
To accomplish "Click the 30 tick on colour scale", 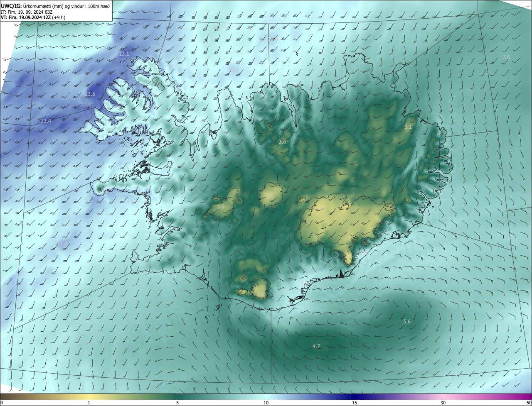I will click(443, 403).
